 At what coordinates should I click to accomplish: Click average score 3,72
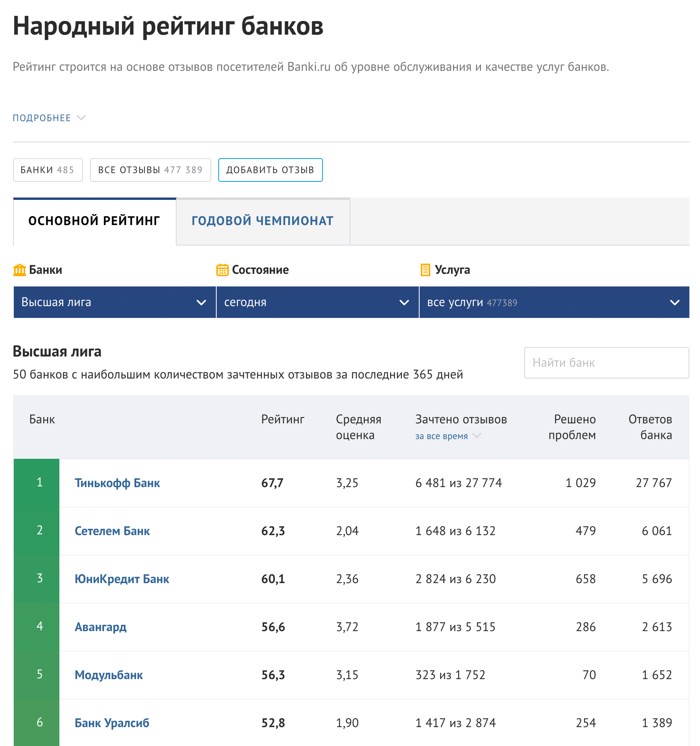[x=347, y=627]
